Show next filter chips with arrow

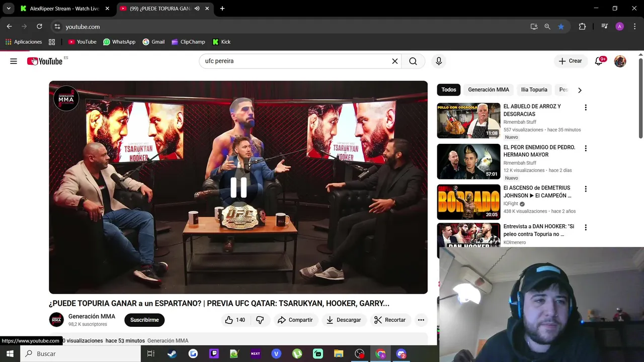click(x=580, y=90)
